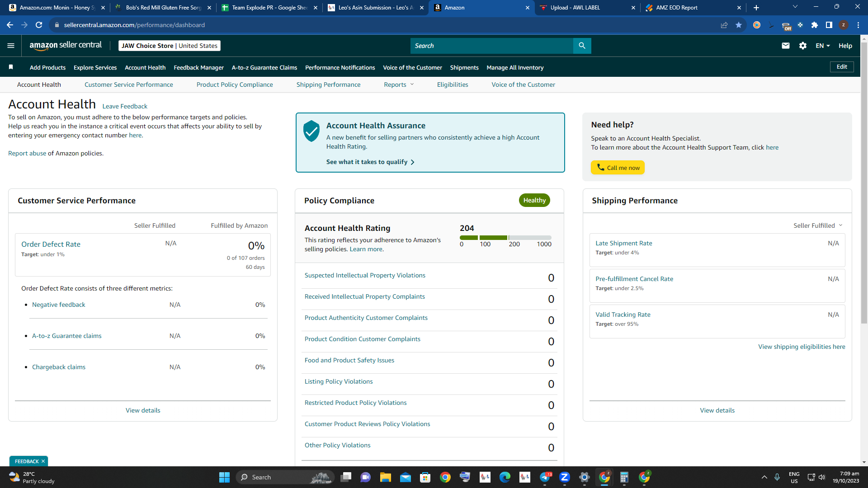The height and width of the screenshot is (488, 868).
Task: Open Customer Service Performance subnav tab
Action: point(129,84)
